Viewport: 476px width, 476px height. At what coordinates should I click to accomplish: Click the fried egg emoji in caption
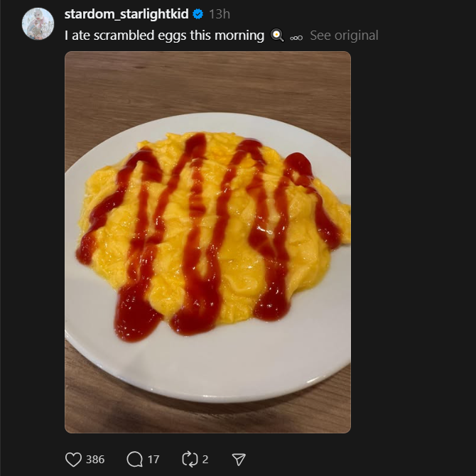[277, 36]
